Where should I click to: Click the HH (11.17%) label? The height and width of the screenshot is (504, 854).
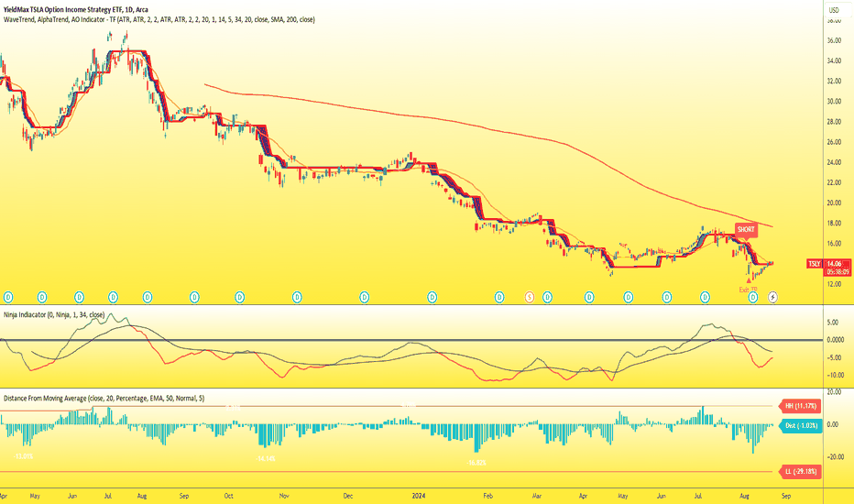point(800,406)
